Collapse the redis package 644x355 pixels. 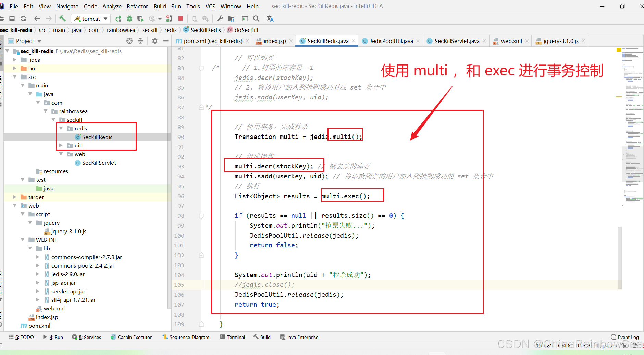click(61, 128)
